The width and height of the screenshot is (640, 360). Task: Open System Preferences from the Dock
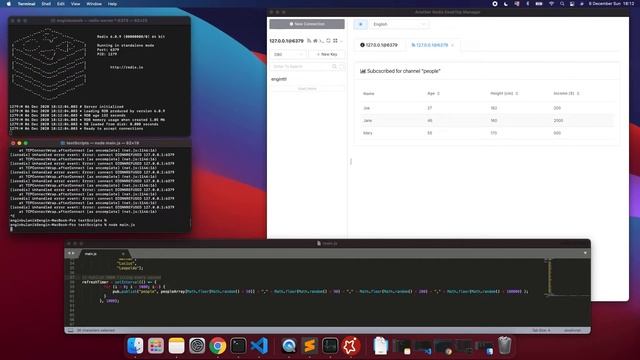point(197,346)
